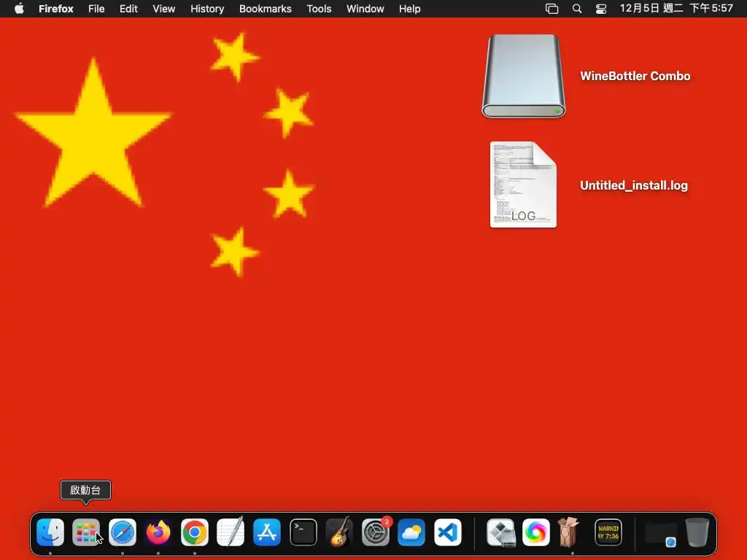Image resolution: width=747 pixels, height=560 pixels.
Task: Open the blue cloud weather app icon in Dock
Action: pos(411,532)
